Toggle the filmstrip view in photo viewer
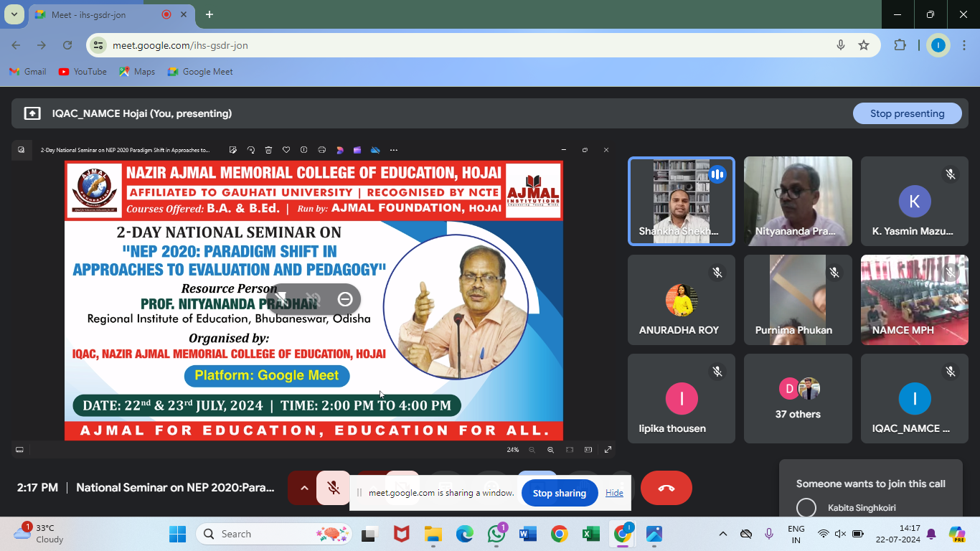 pos(19,450)
